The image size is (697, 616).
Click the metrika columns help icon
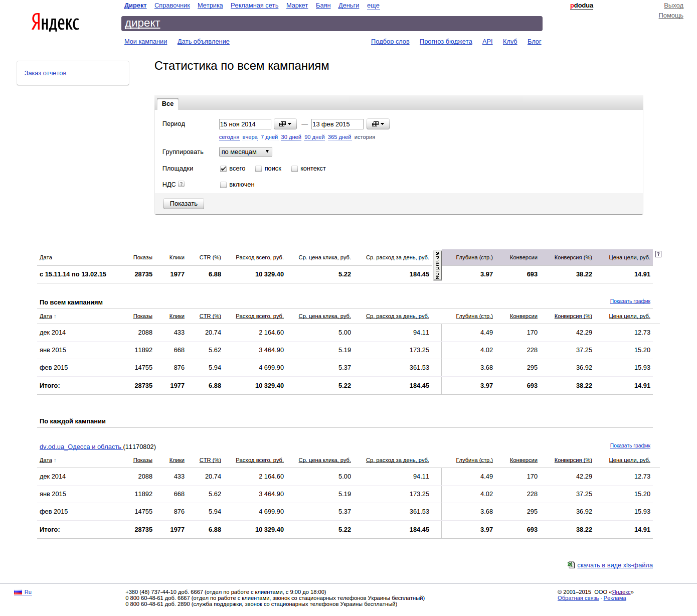point(658,254)
